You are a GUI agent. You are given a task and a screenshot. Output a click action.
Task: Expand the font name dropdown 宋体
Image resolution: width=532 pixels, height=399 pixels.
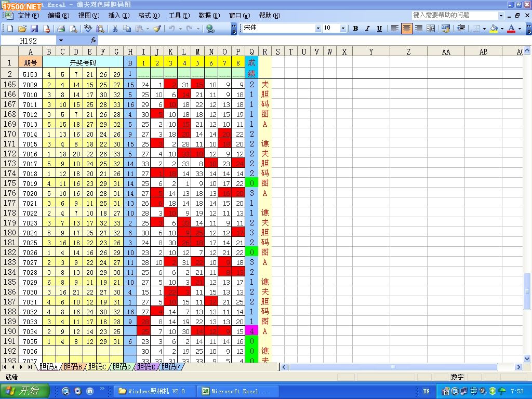318,29
